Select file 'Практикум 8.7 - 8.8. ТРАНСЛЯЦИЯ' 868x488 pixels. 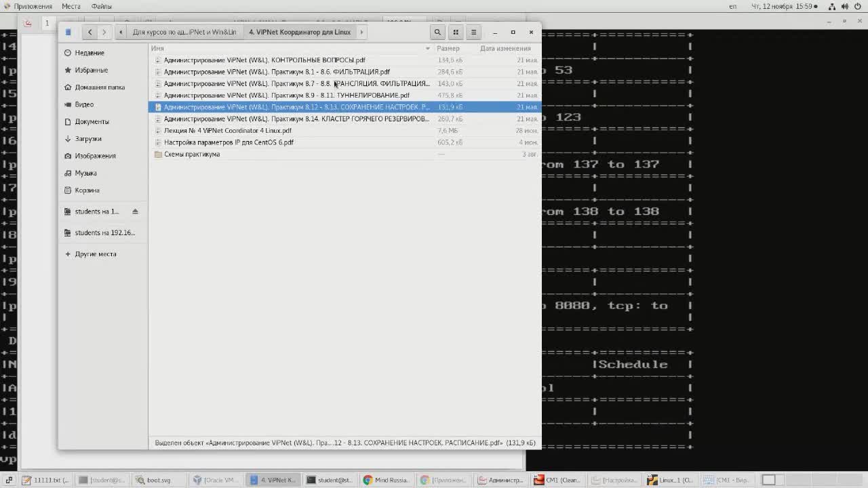tap(344, 83)
